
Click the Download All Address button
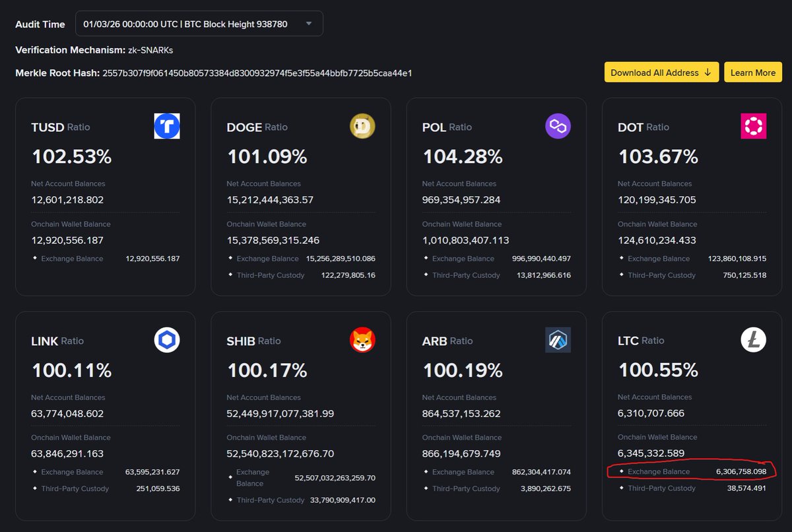pyautogui.click(x=661, y=73)
